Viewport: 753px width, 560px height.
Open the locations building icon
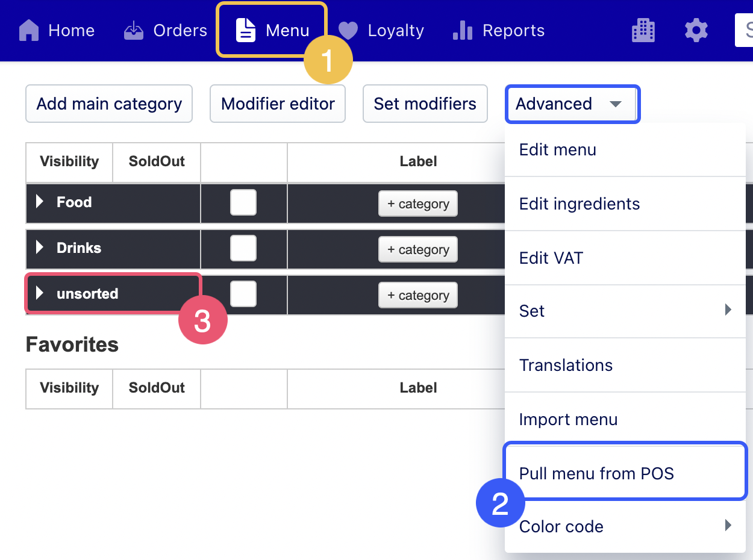tap(643, 30)
